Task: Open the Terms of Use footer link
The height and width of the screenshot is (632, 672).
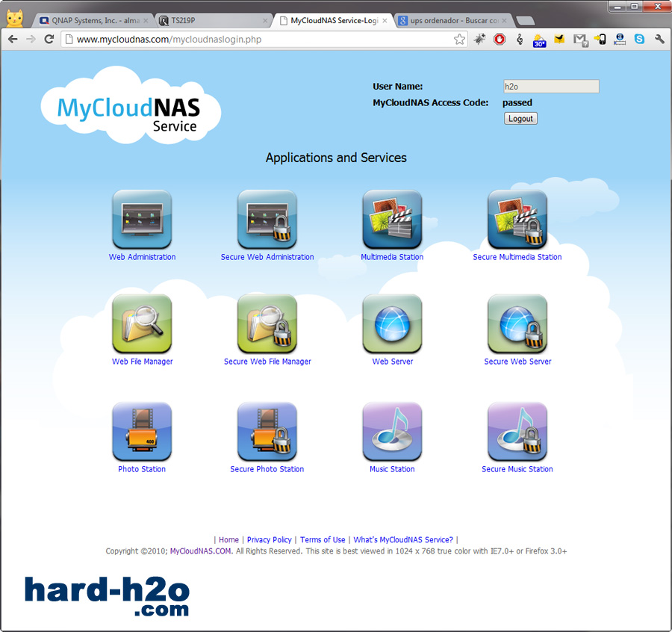Action: point(323,540)
